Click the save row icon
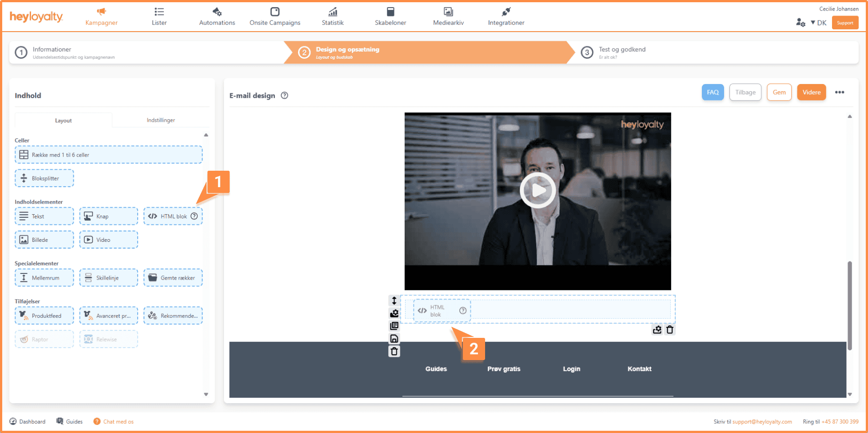 click(394, 339)
